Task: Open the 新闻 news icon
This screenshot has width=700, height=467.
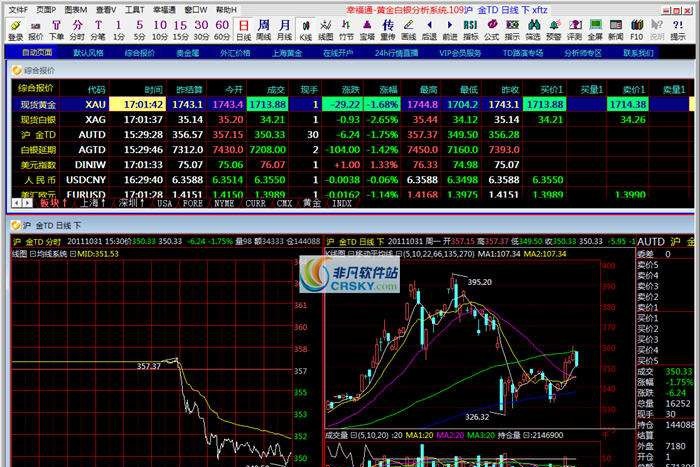Action: tap(616, 30)
